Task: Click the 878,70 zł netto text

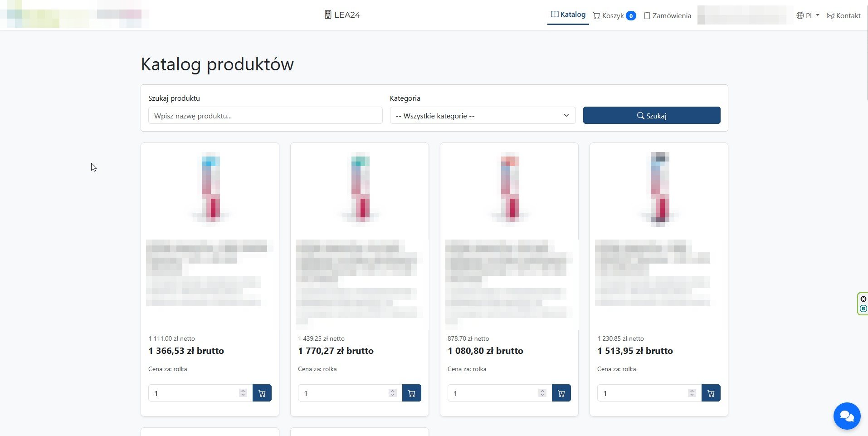Action: [468, 338]
